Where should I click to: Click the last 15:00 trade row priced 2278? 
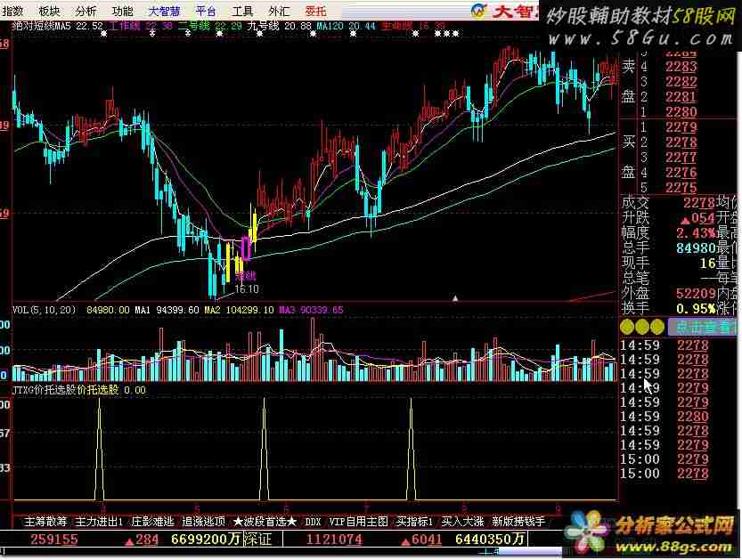[x=665, y=474]
